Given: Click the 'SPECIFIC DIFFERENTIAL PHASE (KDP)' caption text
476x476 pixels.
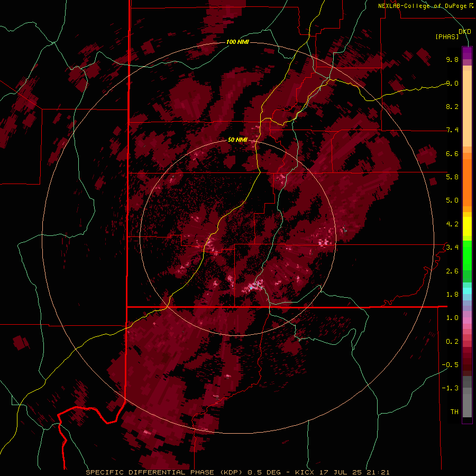Looking at the screenshot, I should pyautogui.click(x=164, y=472).
